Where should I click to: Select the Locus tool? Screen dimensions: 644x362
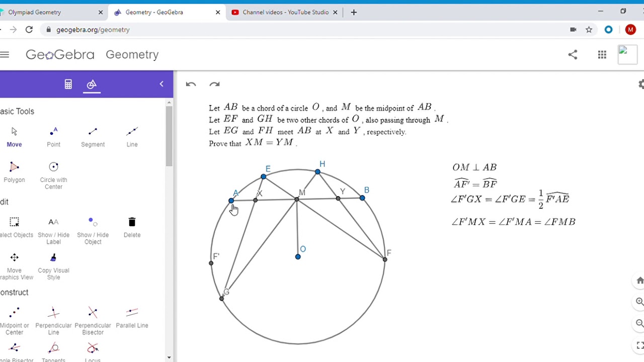tap(93, 352)
